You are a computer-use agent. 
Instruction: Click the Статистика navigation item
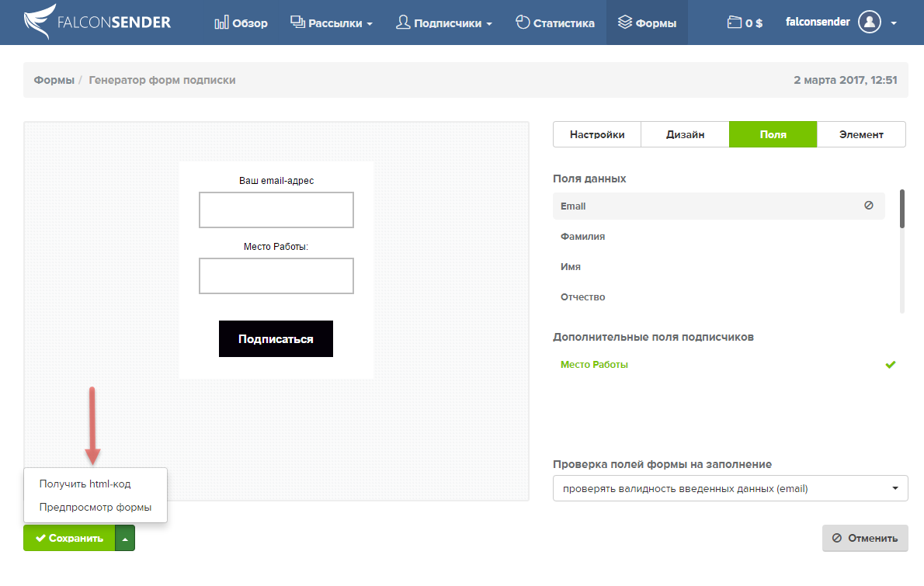coord(555,23)
